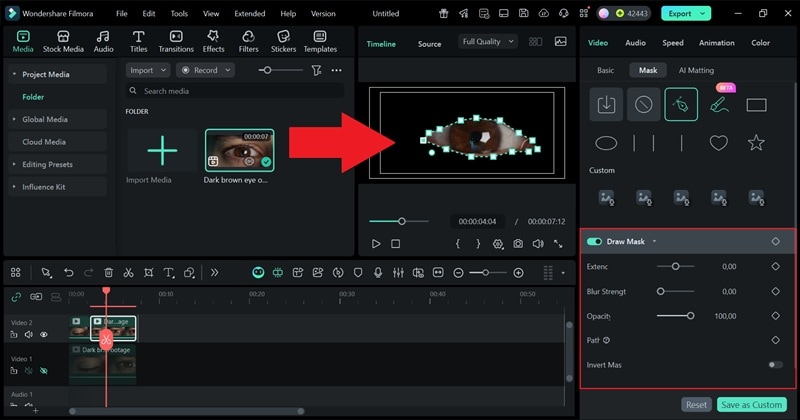The image size is (800, 420).
Task: Adjust the mask Opacity slider
Action: pyautogui.click(x=676, y=316)
